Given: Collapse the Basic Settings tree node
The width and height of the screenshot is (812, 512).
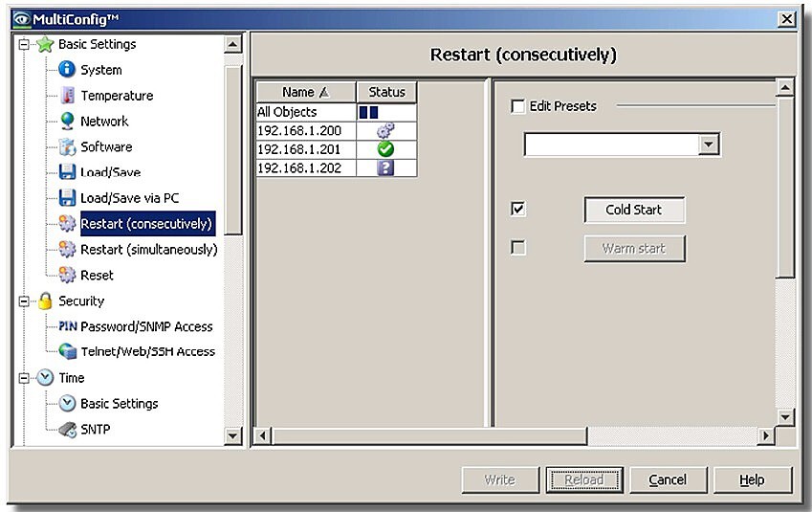Looking at the screenshot, I should (24, 45).
